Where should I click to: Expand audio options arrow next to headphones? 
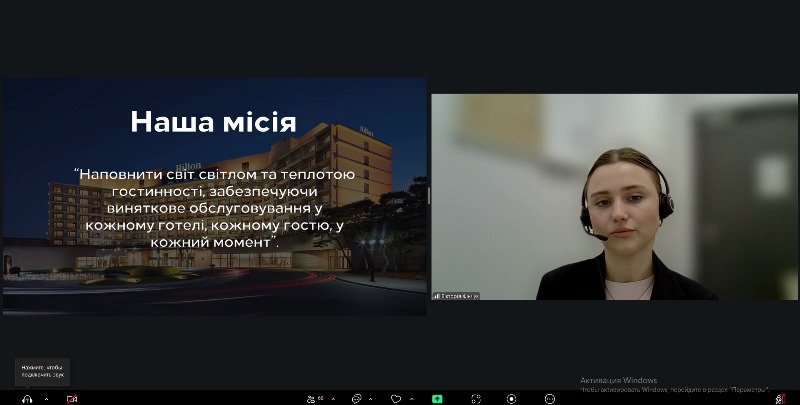pos(46,399)
